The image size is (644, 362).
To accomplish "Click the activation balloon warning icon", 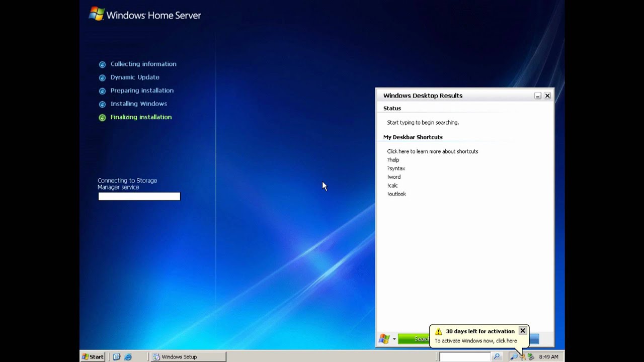I will pos(438,331).
